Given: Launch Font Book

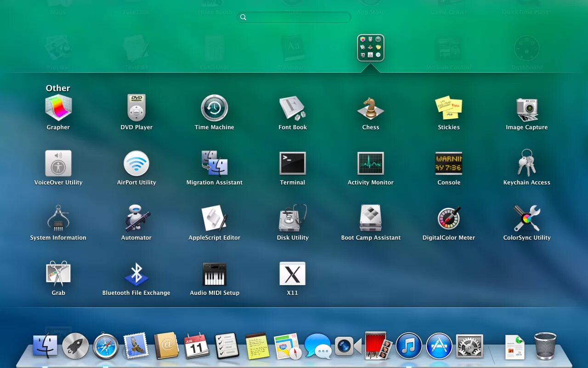Looking at the screenshot, I should pyautogui.click(x=293, y=108).
